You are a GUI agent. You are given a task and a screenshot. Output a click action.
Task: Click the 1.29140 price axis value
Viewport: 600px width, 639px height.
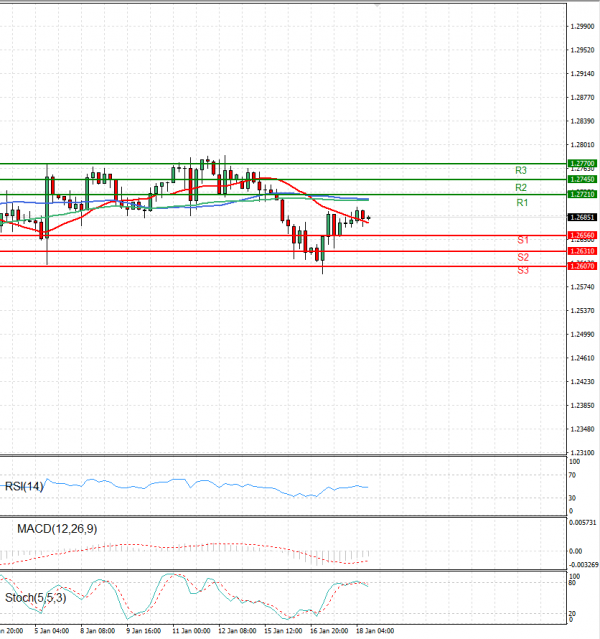pyautogui.click(x=582, y=74)
